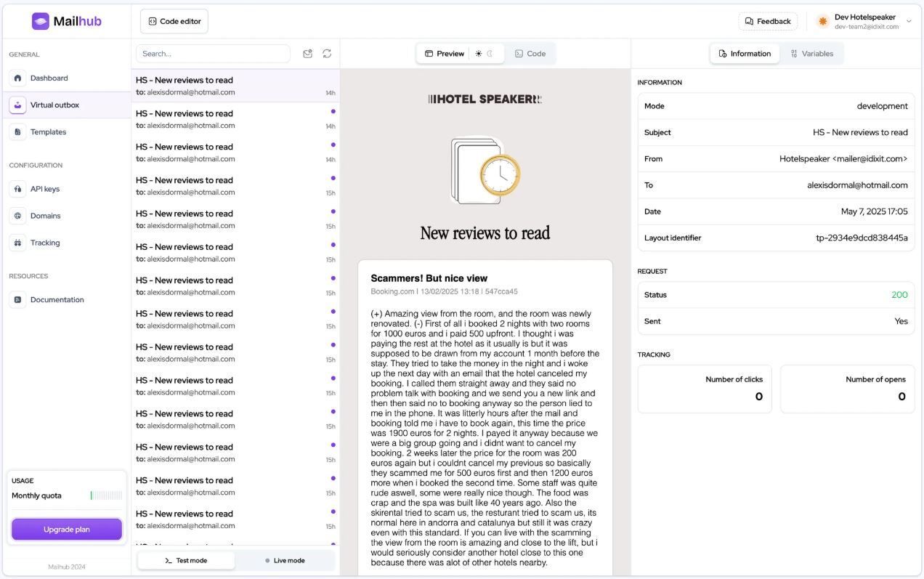This screenshot has height=579, width=924.
Task: Switch to the Variables tab
Action: pos(812,54)
